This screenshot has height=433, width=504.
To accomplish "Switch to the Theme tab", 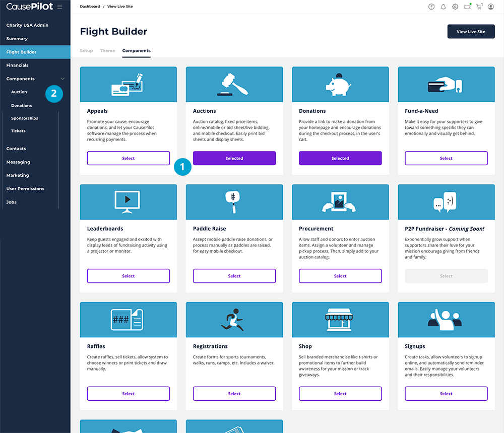I will (107, 51).
